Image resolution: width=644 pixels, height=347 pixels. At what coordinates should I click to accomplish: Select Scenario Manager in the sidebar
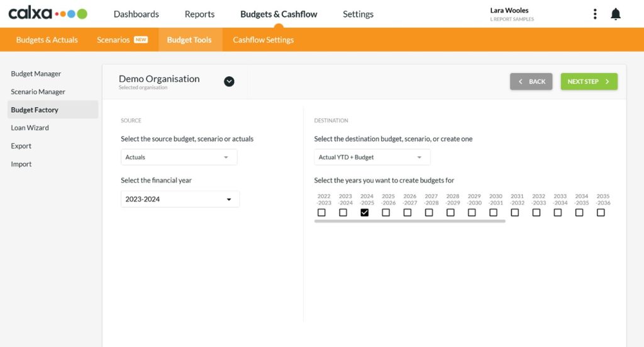pyautogui.click(x=38, y=92)
